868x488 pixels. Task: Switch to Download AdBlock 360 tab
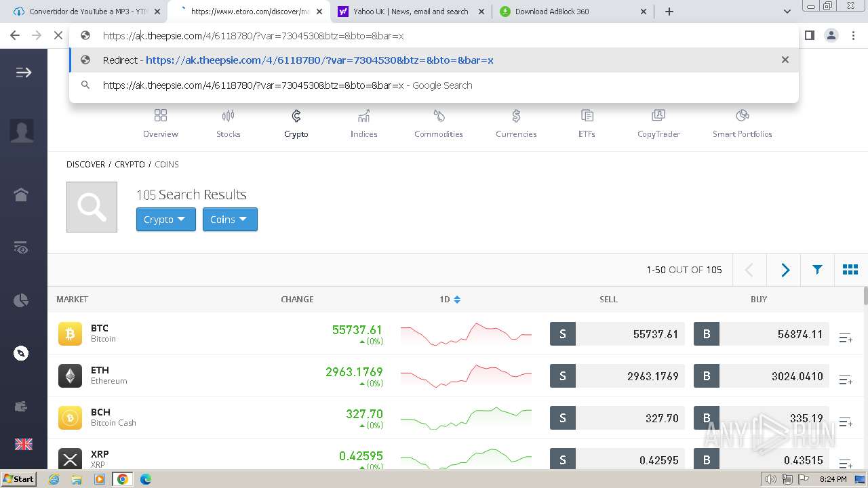click(574, 12)
